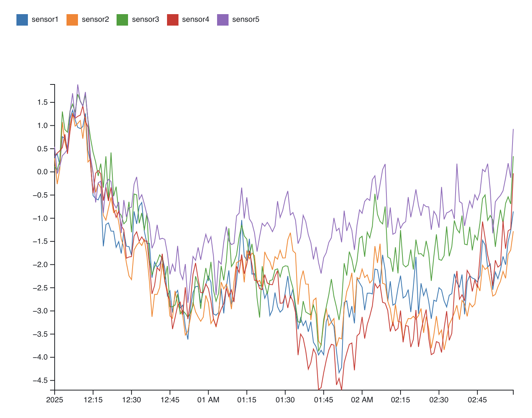Screen dimensions: 532x418
Task: Select the 12:30 time axis label
Action: pos(131,400)
